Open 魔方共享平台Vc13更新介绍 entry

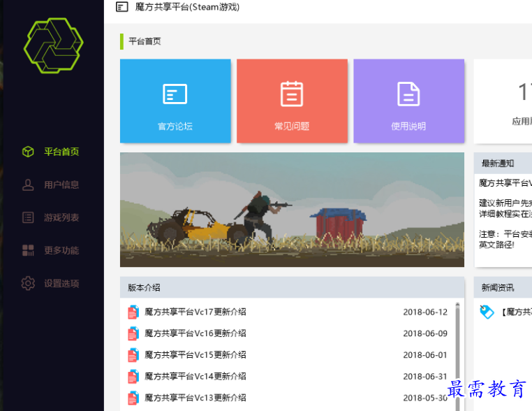(x=195, y=398)
